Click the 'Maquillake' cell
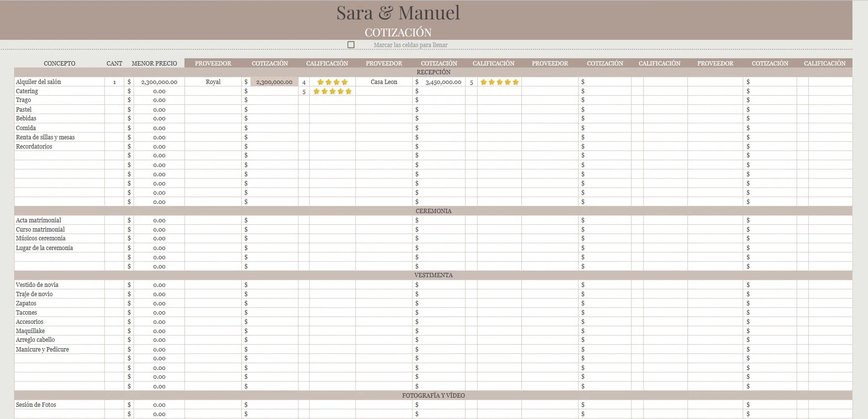 pos(60,331)
